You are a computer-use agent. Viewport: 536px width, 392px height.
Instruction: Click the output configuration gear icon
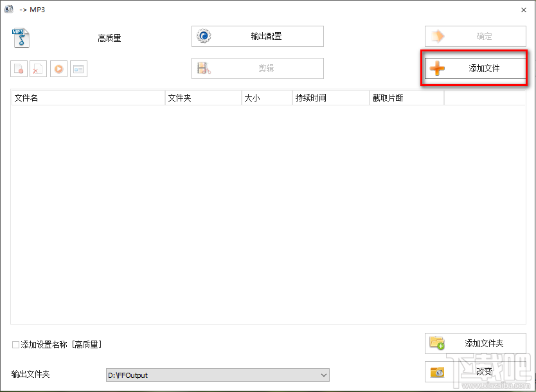(x=203, y=36)
